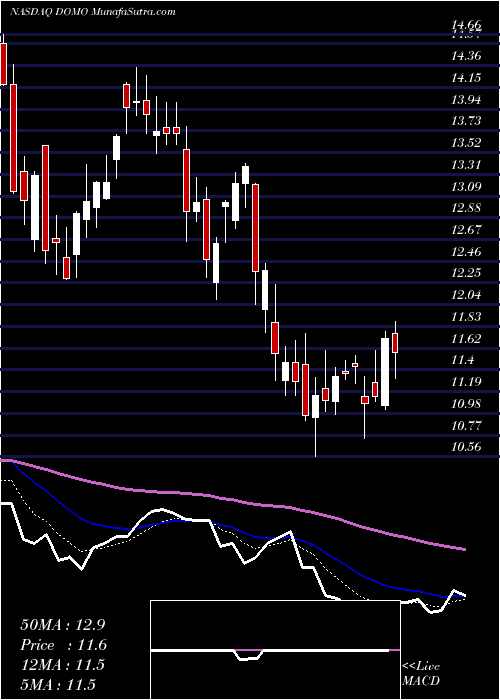Select the 13.31 price axis label
Image resolution: width=500 pixels, height=700 pixels.
point(467,165)
